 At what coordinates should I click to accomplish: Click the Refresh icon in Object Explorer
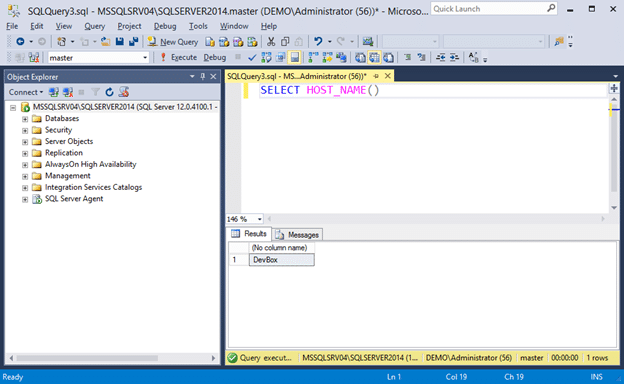tap(109, 92)
